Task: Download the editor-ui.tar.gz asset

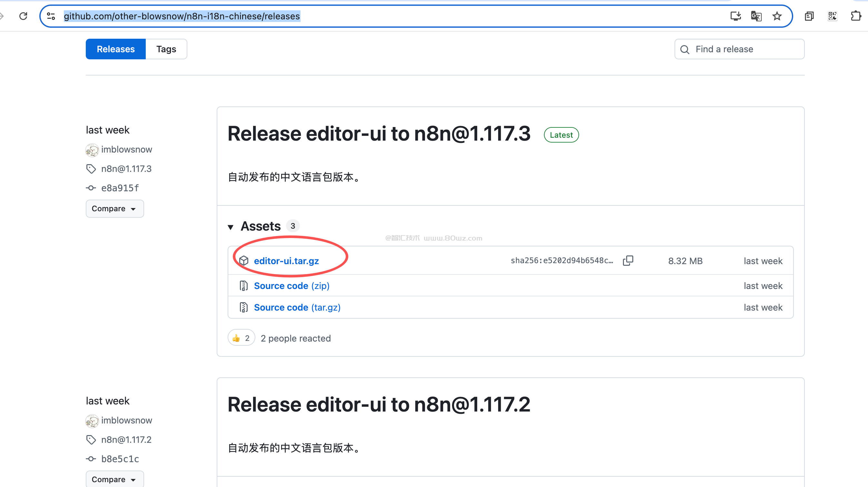Action: (286, 261)
